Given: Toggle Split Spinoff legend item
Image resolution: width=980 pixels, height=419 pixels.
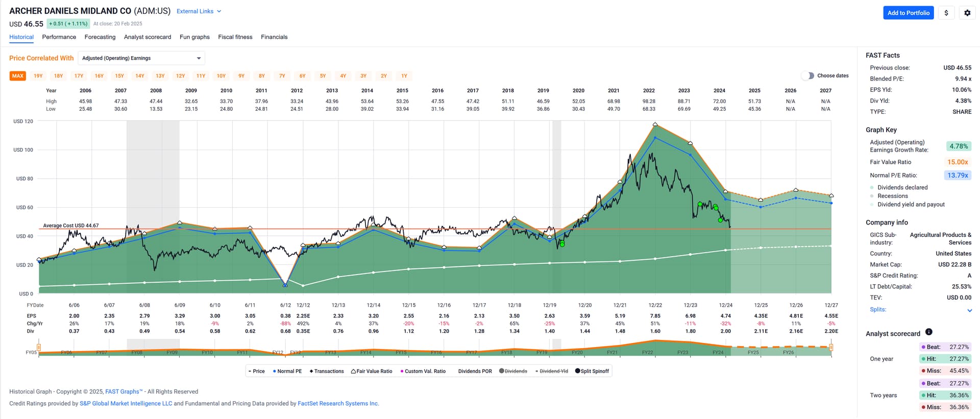Looking at the screenshot, I should (x=592, y=371).
